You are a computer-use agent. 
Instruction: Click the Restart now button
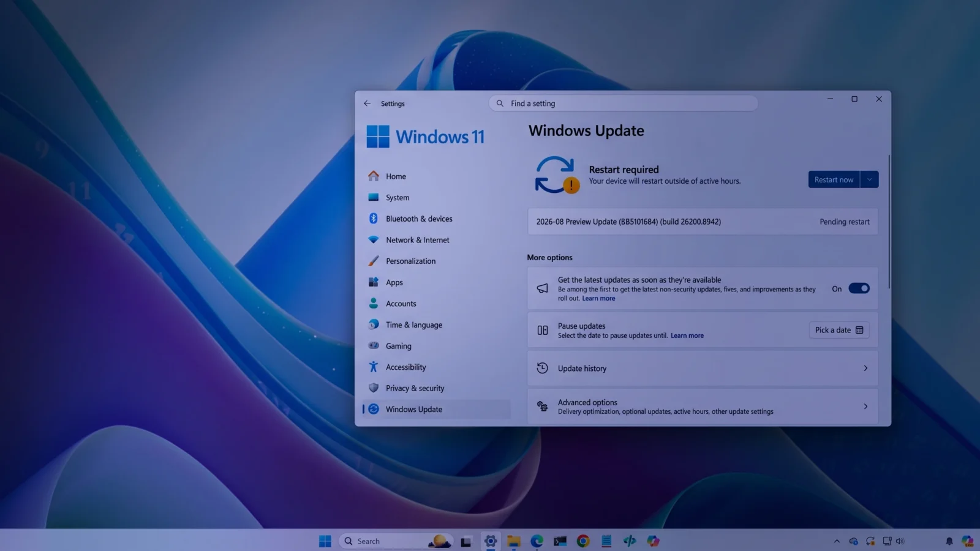coord(834,179)
